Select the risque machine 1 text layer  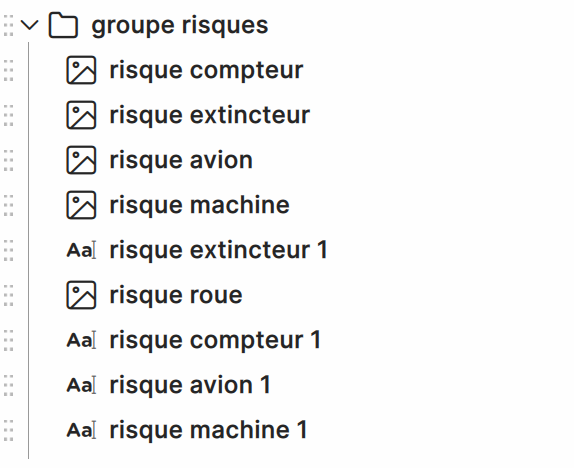pyautogui.click(x=208, y=430)
